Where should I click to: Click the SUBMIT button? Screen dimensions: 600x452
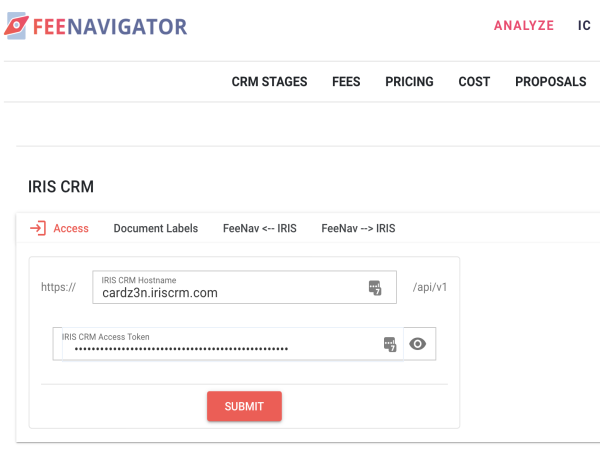pyautogui.click(x=244, y=406)
